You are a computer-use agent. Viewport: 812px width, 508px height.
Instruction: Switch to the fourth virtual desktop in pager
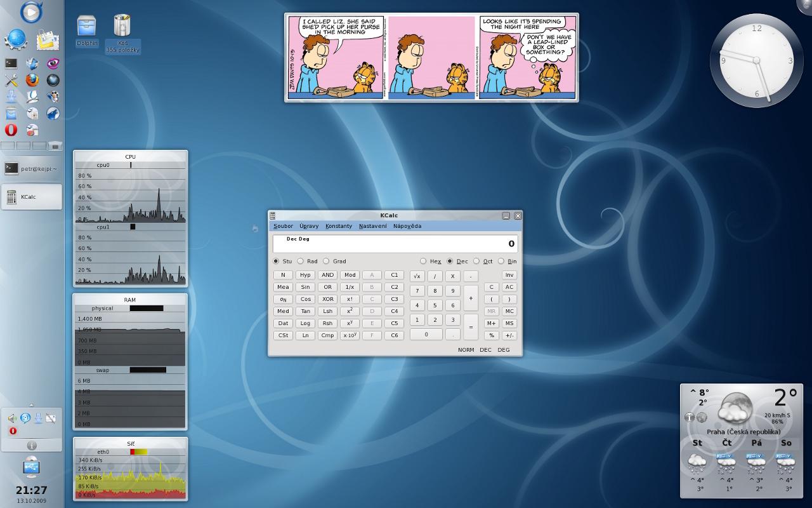click(x=56, y=146)
